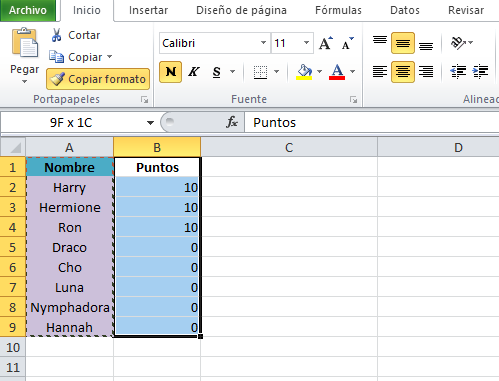
Task: Switch to the Fórmulas tab
Action: [338, 10]
